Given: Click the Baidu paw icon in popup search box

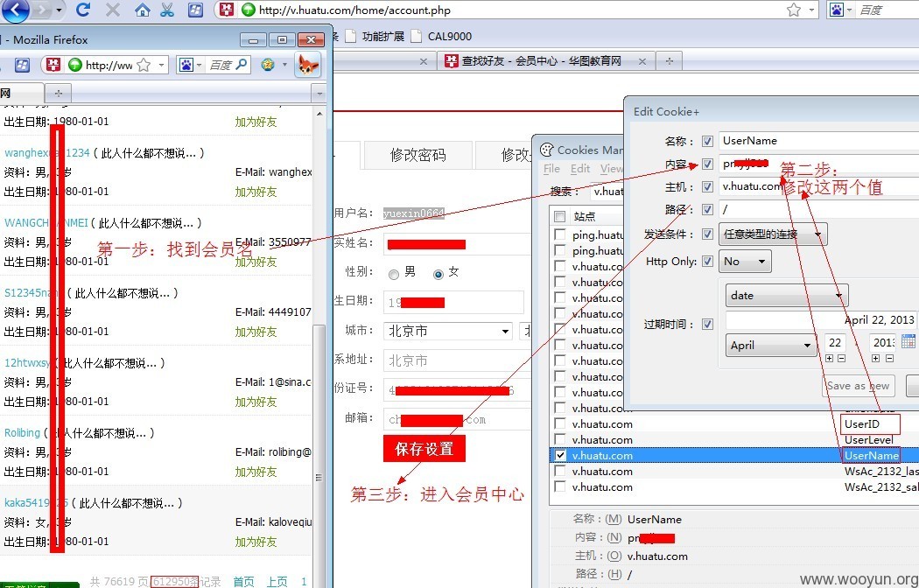Looking at the screenshot, I should tap(186, 65).
